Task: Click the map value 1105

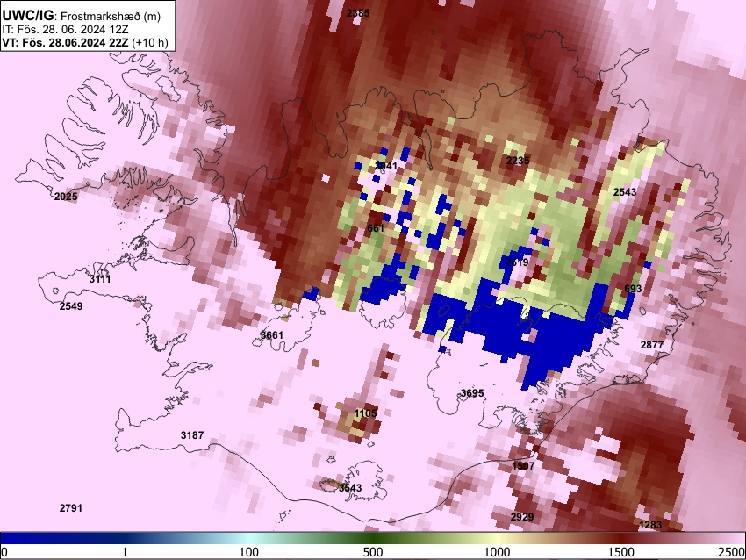Action: pyautogui.click(x=365, y=413)
